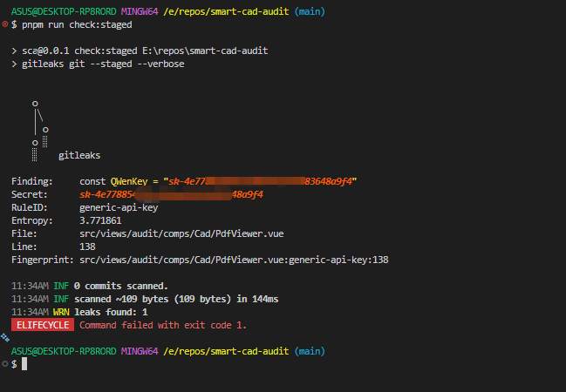This screenshot has width=566, height=392.
Task: Click /e/repos/smart-cad-audit path in the bottom prompt
Action: (226, 351)
